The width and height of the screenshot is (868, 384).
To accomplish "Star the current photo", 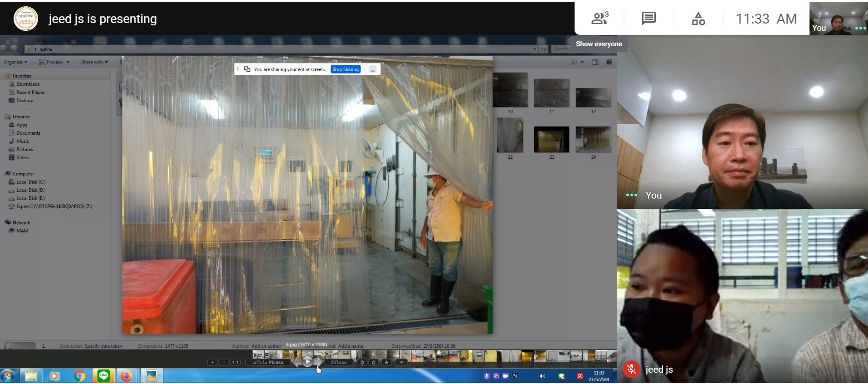I will pyautogui.click(x=386, y=363).
